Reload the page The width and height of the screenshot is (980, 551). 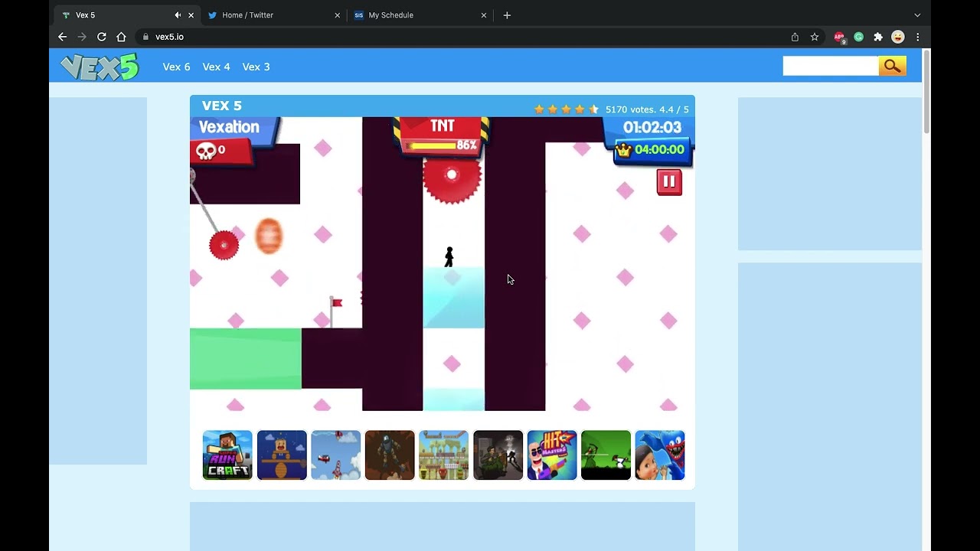[x=101, y=37]
